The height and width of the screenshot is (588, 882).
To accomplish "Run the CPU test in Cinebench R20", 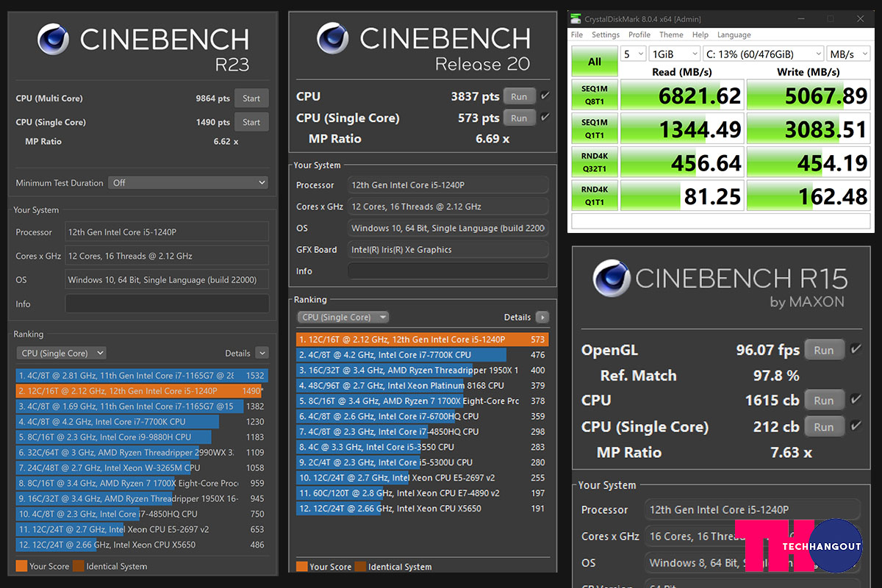I will pos(519,96).
